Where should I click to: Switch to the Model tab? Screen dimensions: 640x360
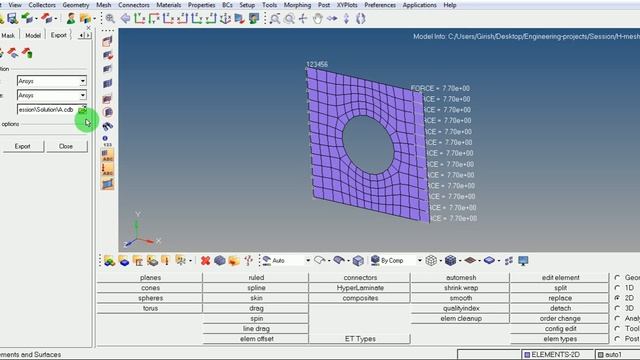coord(33,36)
